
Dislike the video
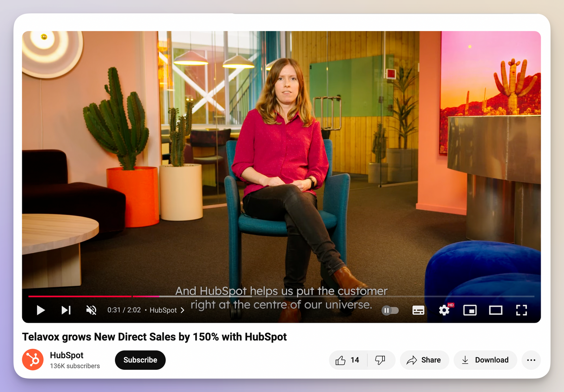(381, 360)
